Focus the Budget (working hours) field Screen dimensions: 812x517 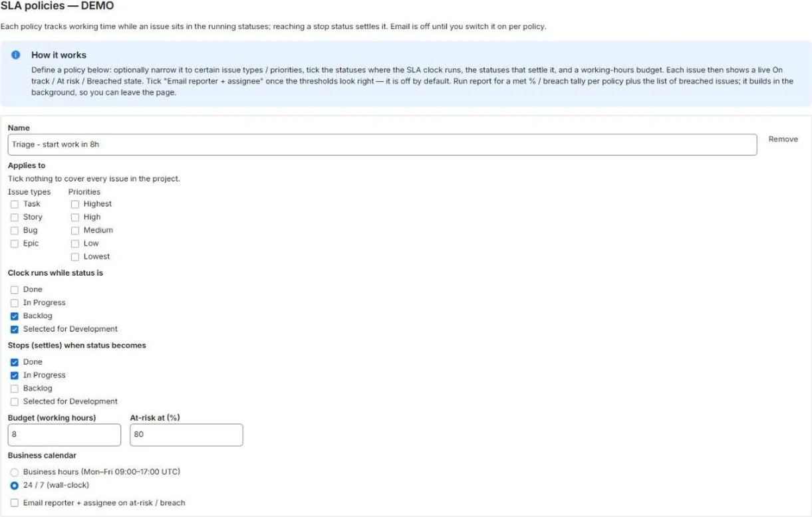[x=65, y=435]
